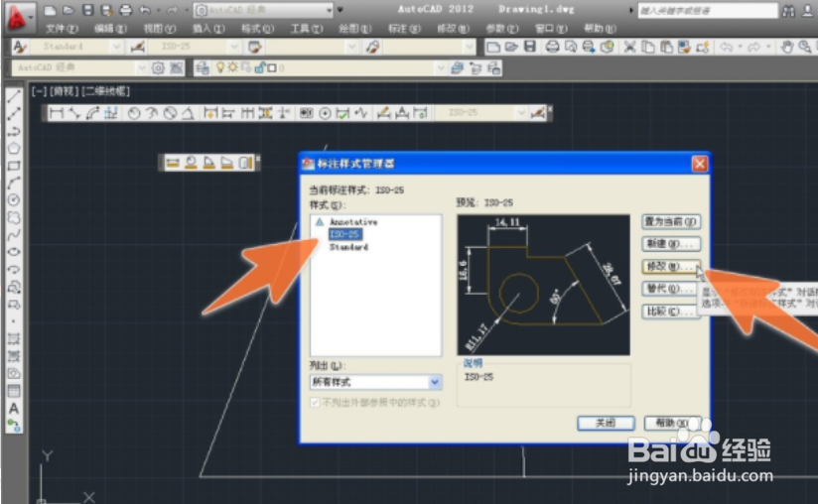
Task: Click Continue dimension icon
Action: click(x=247, y=112)
